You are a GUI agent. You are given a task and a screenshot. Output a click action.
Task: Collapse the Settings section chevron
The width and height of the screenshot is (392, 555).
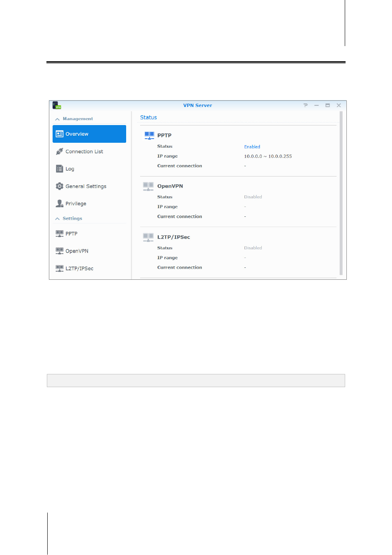pyautogui.click(x=58, y=218)
